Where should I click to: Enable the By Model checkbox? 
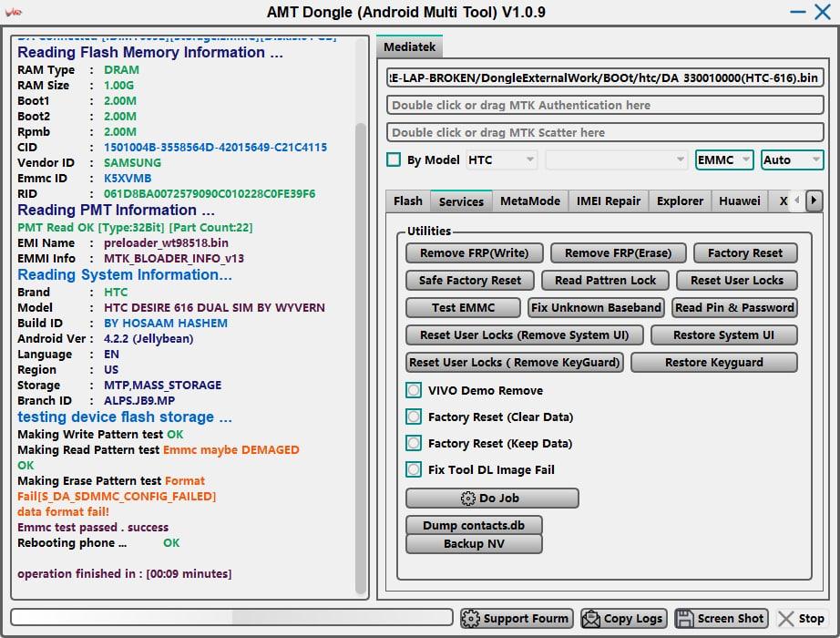[x=394, y=159]
